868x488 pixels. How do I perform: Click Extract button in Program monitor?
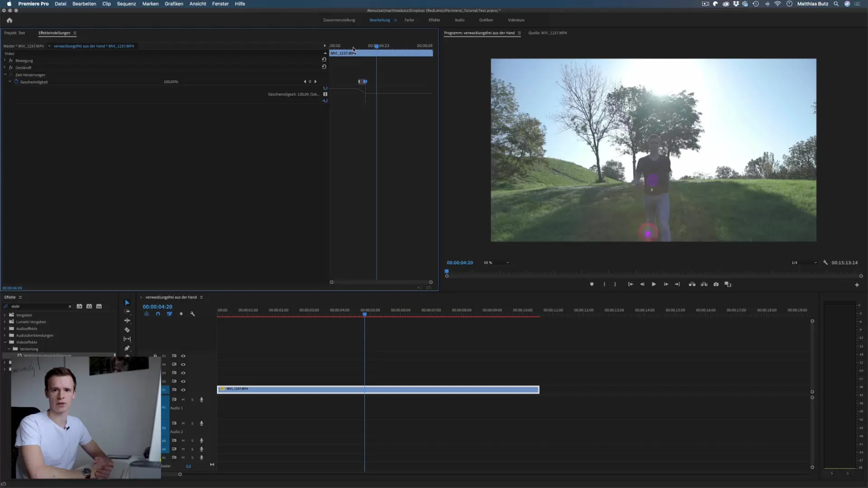pos(704,284)
